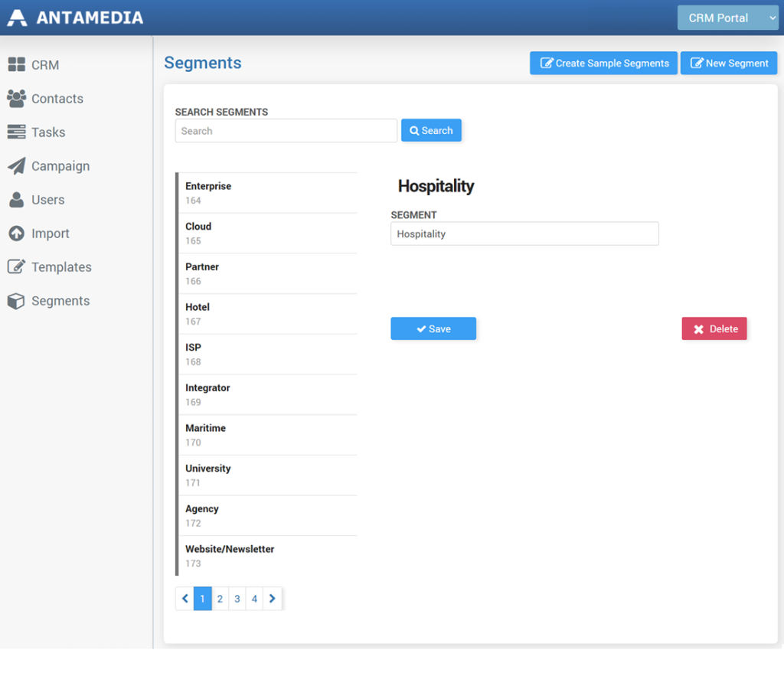Select the Cloud segment row
784x699 pixels.
click(268, 234)
